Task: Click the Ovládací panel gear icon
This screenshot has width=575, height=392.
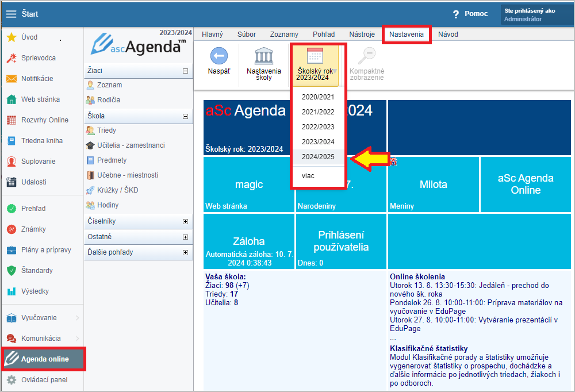Action: 11,380
